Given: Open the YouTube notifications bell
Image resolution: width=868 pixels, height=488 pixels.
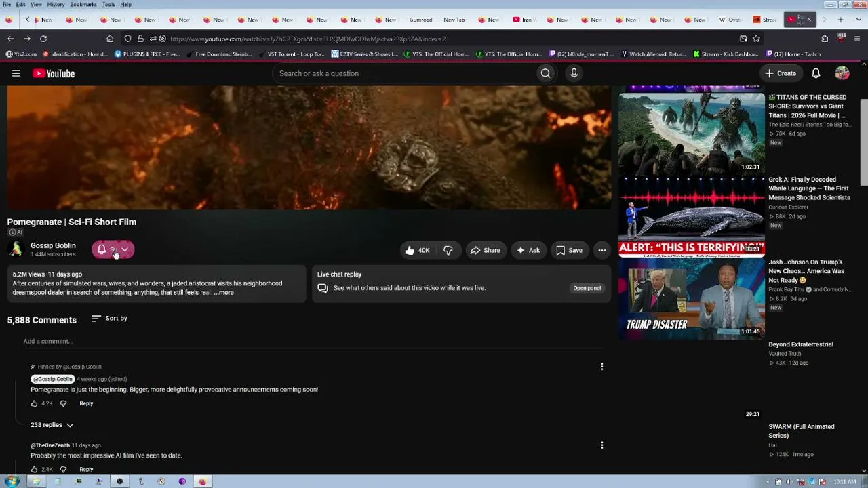Looking at the screenshot, I should click(x=816, y=73).
